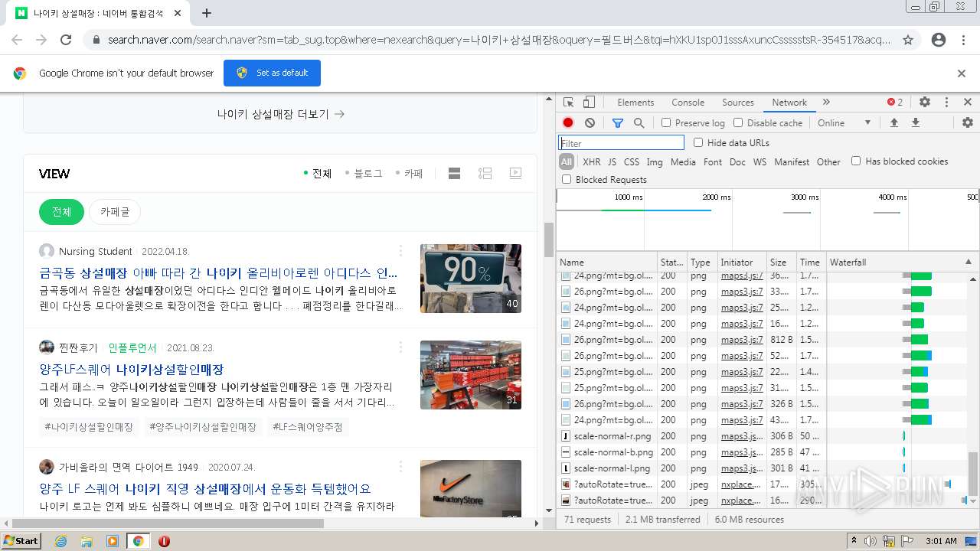980x551 pixels.
Task: Expand more DevTools tabs chevron
Action: (x=826, y=102)
